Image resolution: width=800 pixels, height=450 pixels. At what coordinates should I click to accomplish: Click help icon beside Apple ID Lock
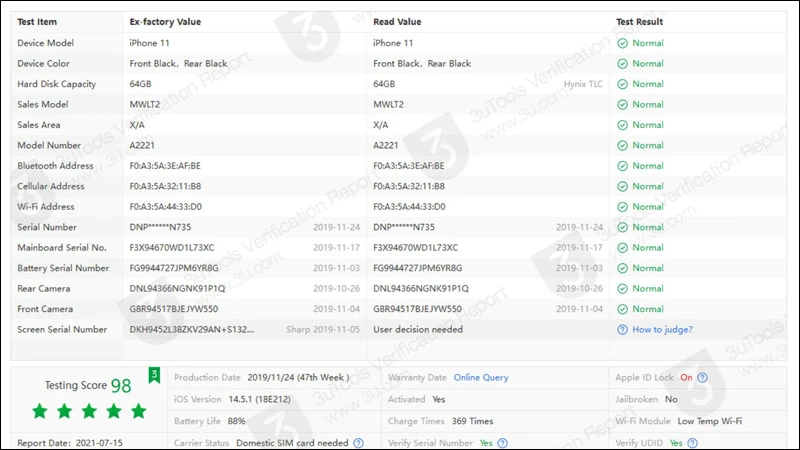[702, 378]
